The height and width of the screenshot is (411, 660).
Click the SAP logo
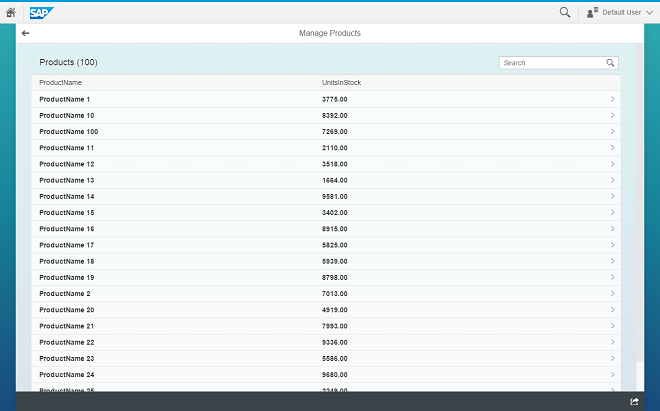42,12
